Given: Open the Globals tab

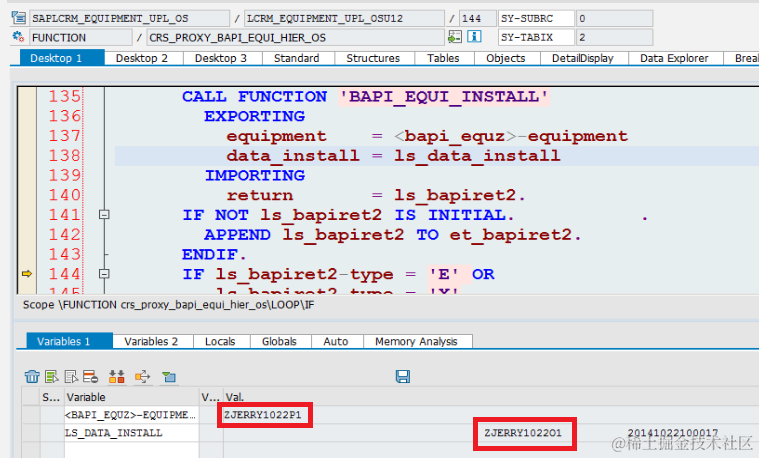Looking at the screenshot, I should (x=280, y=341).
